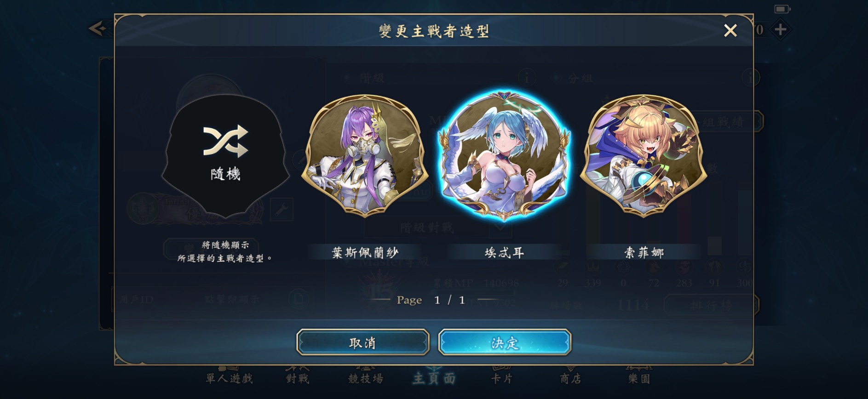The height and width of the screenshot is (399, 868).
Task: Confirm with the 決定 button
Action: pos(505,342)
